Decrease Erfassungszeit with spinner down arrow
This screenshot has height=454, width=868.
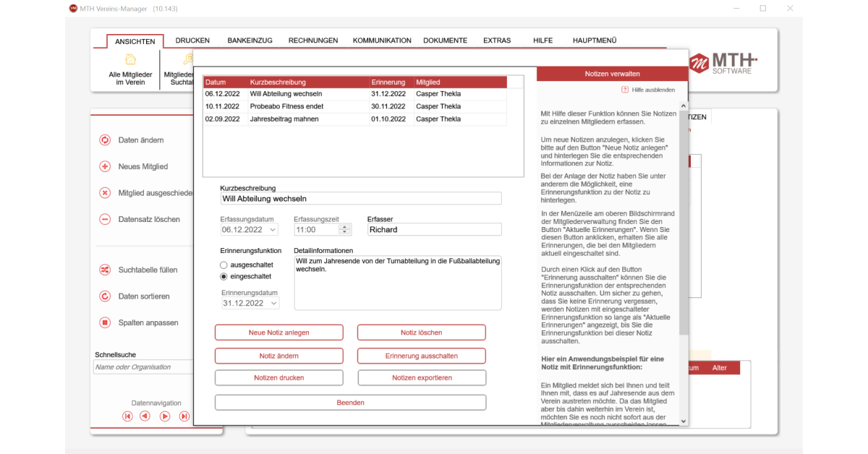pos(345,233)
